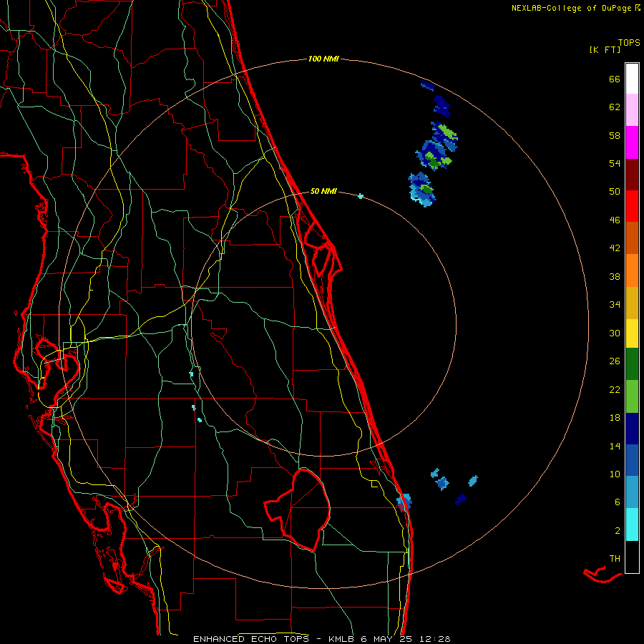Image resolution: width=644 pixels, height=644 pixels.
Task: Click the 12:28 timestamp in caption
Action: [434, 639]
